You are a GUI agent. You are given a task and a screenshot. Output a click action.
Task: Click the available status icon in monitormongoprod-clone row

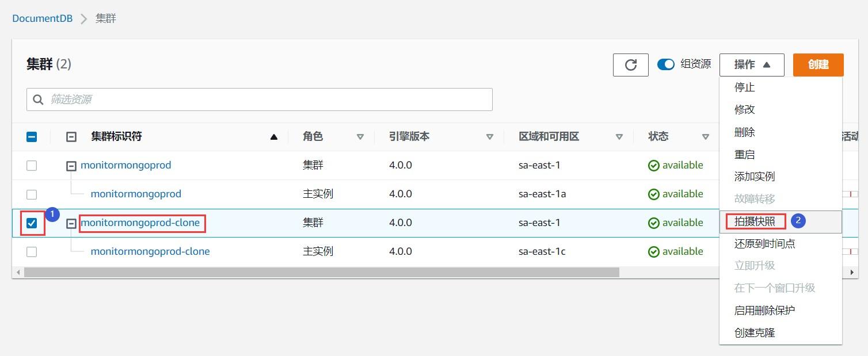(654, 223)
